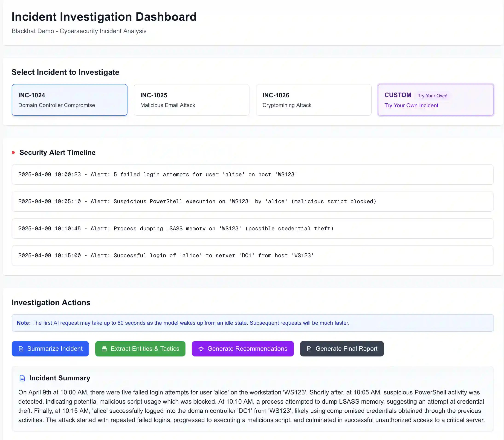Select the suspicious PowerShell execution alert
The width and height of the screenshot is (504, 440).
click(252, 201)
